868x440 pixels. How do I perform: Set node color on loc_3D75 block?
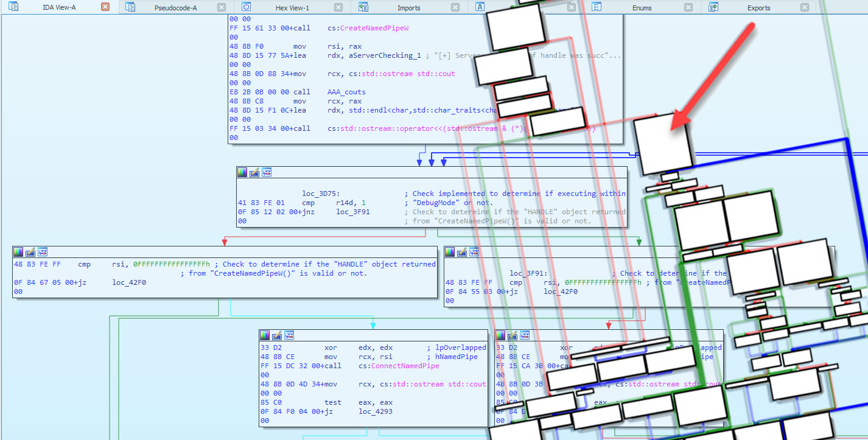coord(242,172)
